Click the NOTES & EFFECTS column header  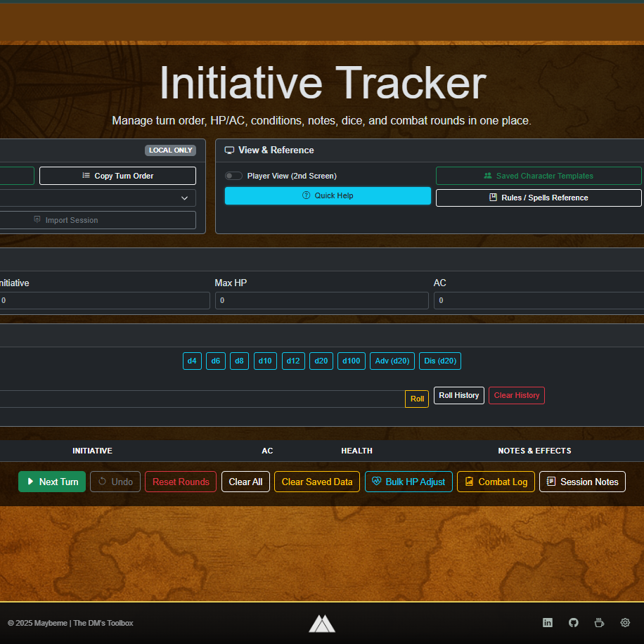(x=535, y=451)
